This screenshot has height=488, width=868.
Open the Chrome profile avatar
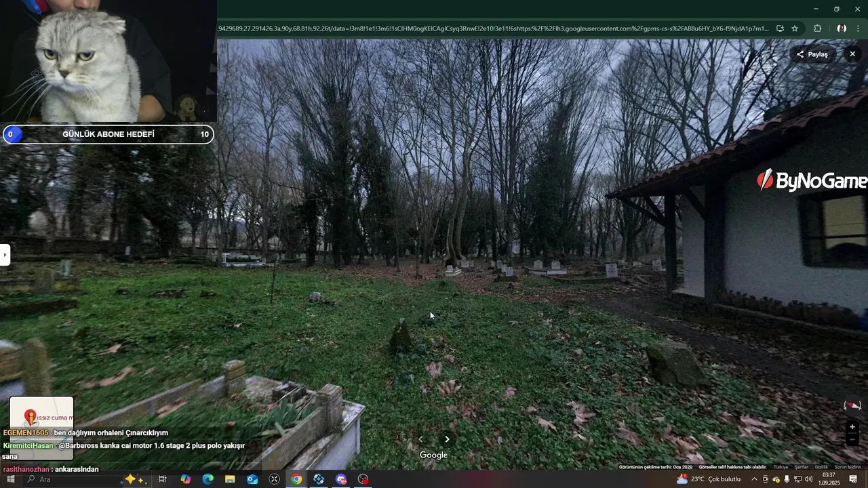(842, 28)
